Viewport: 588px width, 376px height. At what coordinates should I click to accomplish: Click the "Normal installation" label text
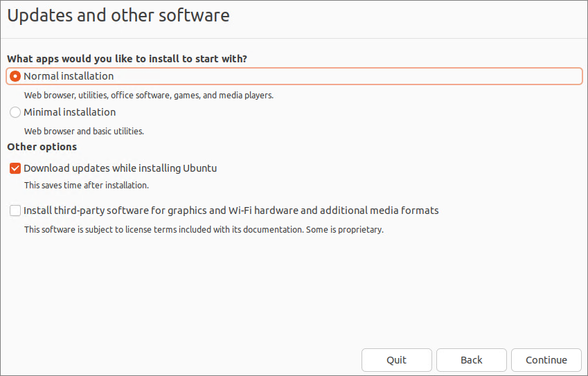pyautogui.click(x=69, y=76)
